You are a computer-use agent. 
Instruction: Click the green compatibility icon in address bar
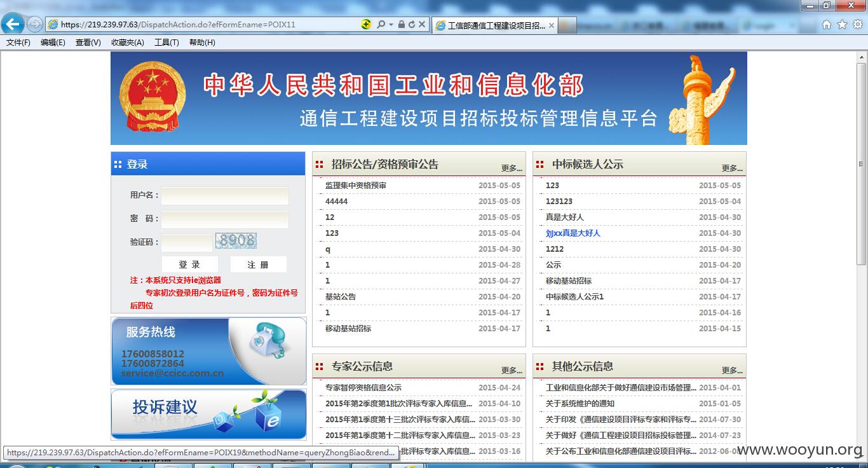pos(366,24)
